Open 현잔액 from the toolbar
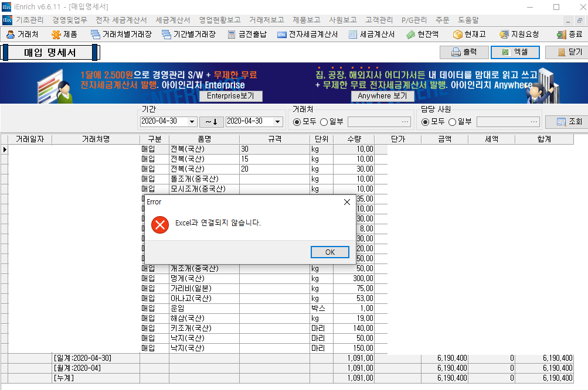 tap(411, 35)
